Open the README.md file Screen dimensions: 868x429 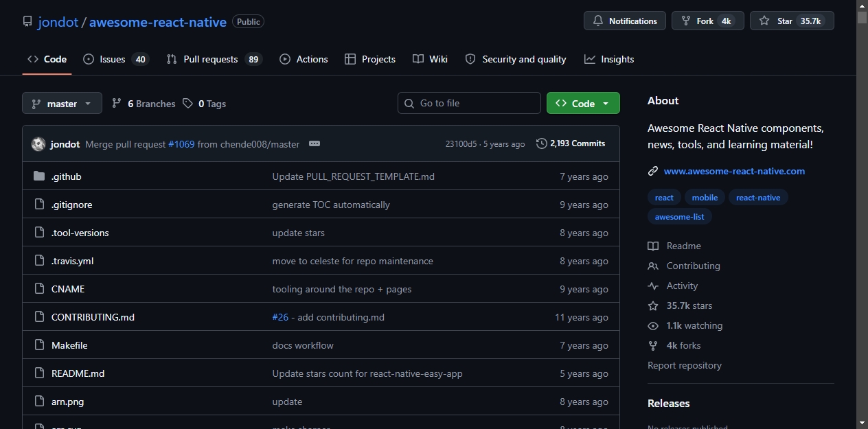click(78, 373)
